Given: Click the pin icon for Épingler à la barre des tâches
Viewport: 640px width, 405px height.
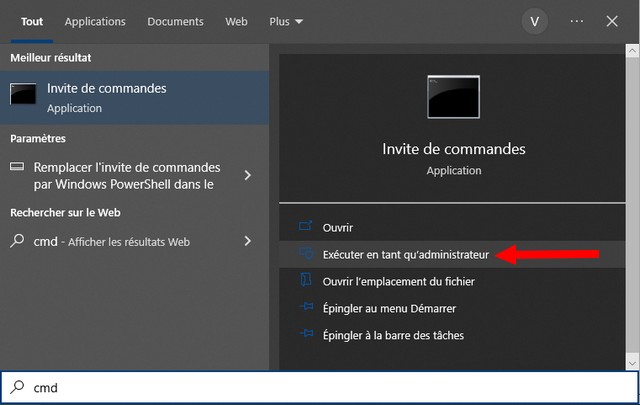Looking at the screenshot, I should 306,336.
